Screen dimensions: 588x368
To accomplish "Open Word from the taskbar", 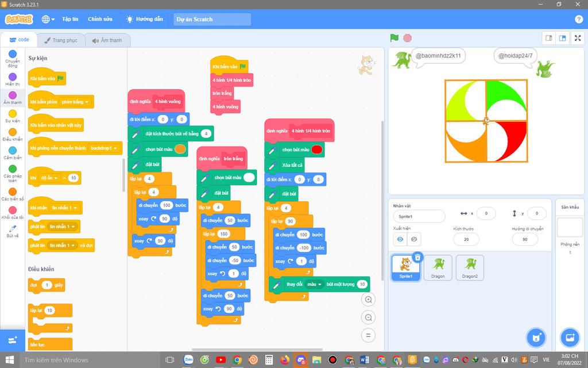I will (364, 360).
